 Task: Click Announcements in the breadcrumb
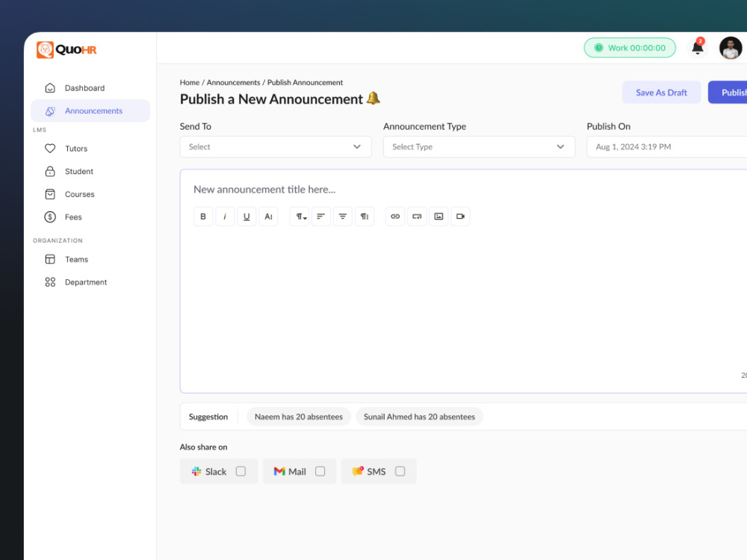[233, 82]
